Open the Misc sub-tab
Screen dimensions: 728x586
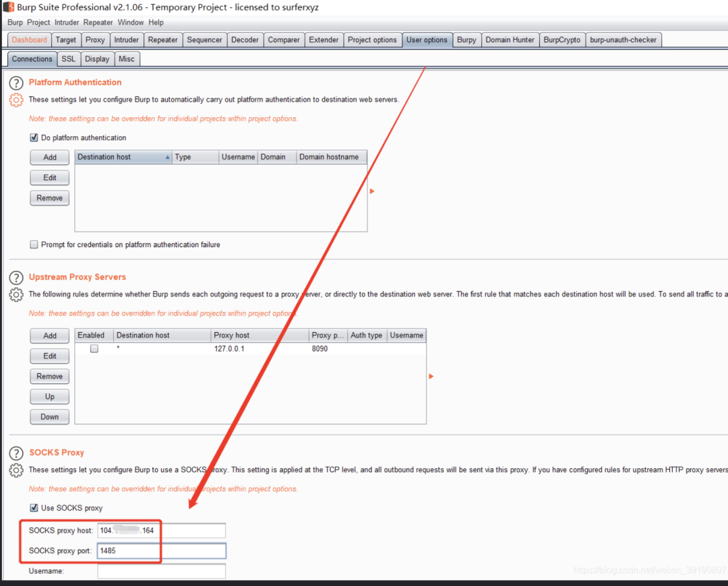(x=126, y=59)
